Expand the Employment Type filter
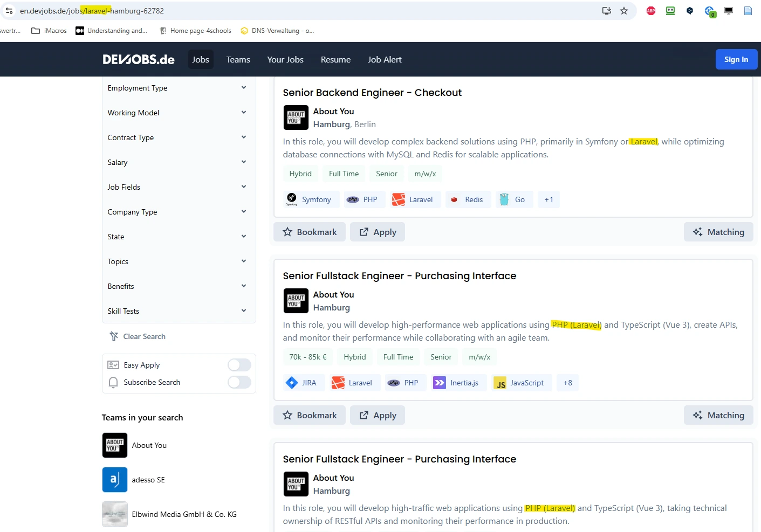The image size is (761, 532). coord(177,88)
